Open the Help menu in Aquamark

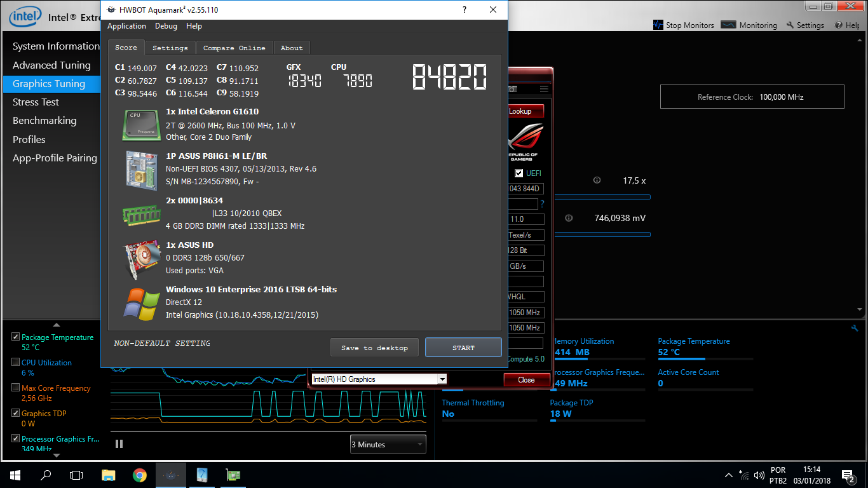click(194, 26)
